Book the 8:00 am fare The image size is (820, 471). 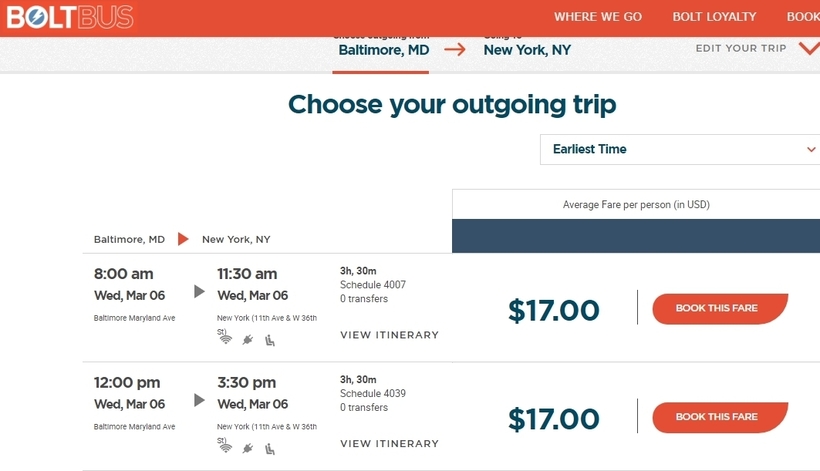720,308
